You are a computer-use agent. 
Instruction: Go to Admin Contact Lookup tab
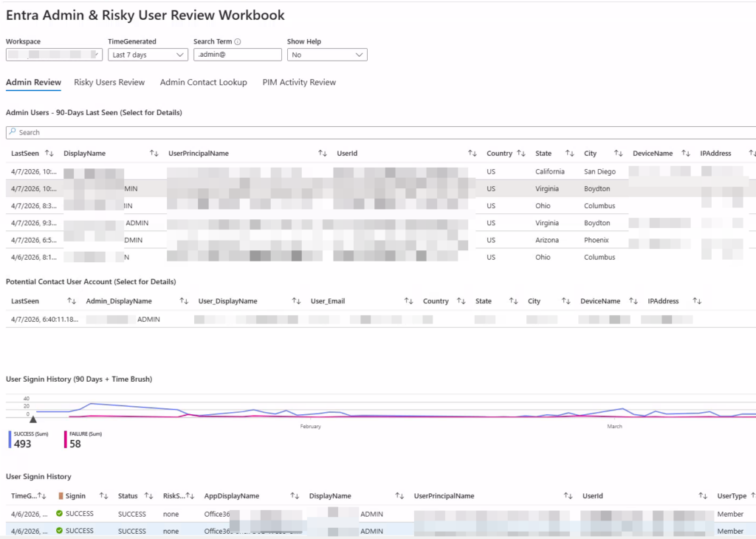pyautogui.click(x=203, y=82)
